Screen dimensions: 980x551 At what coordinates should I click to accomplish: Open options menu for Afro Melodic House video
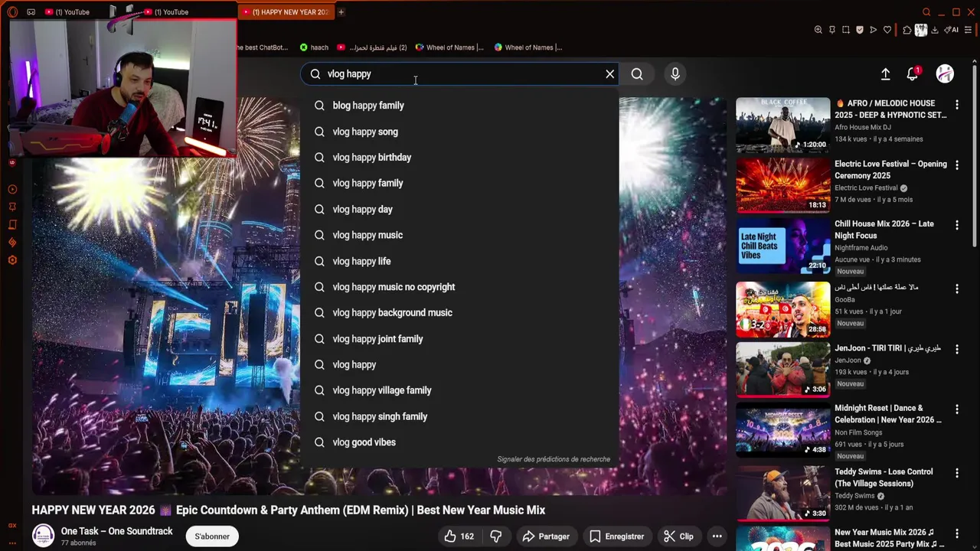(x=956, y=104)
